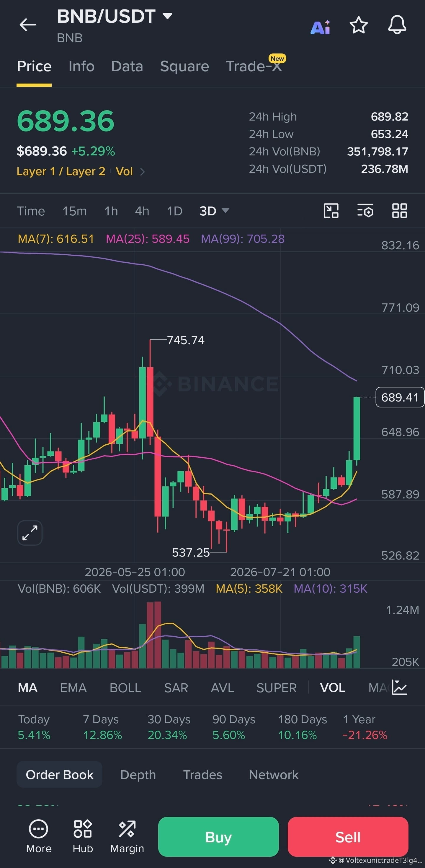Tap the 24h Vol(USDT) 236.78M value

click(385, 169)
